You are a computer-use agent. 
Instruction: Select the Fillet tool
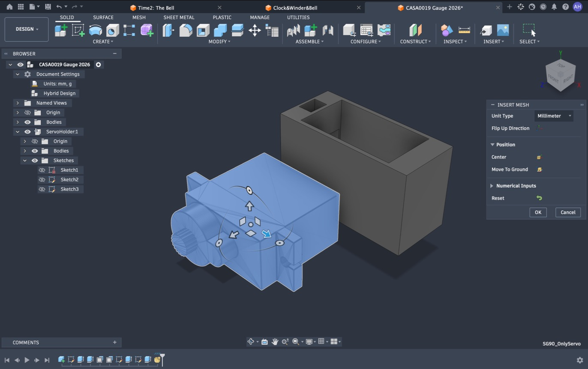pos(186,30)
